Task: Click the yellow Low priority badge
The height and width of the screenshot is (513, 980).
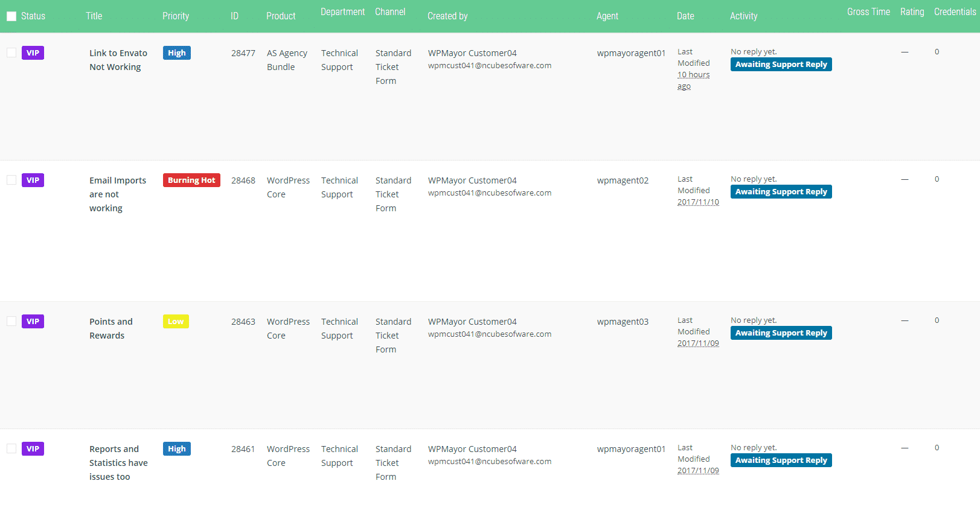Action: point(176,321)
